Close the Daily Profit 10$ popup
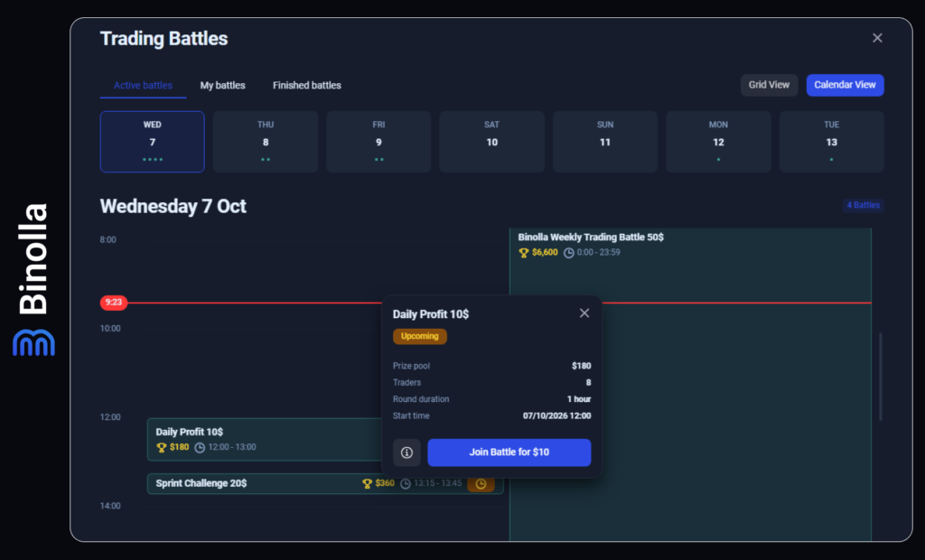 [x=584, y=313]
